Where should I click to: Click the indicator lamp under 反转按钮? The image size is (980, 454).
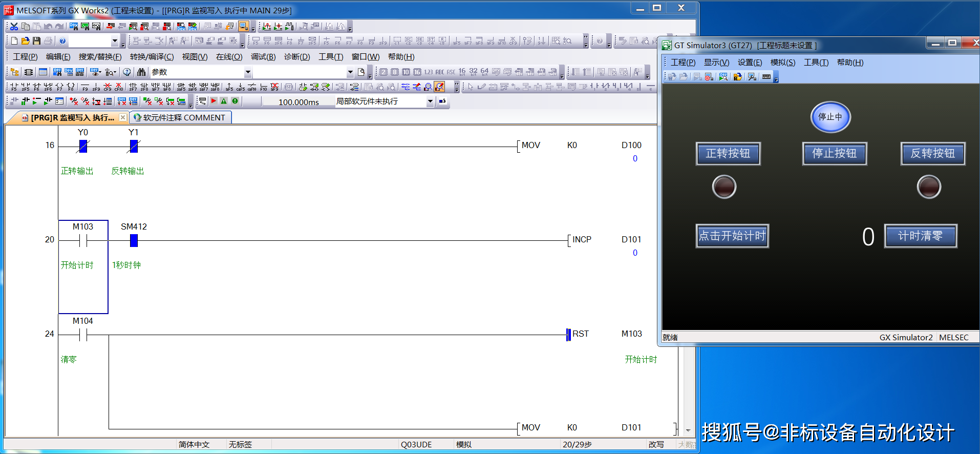pos(929,187)
